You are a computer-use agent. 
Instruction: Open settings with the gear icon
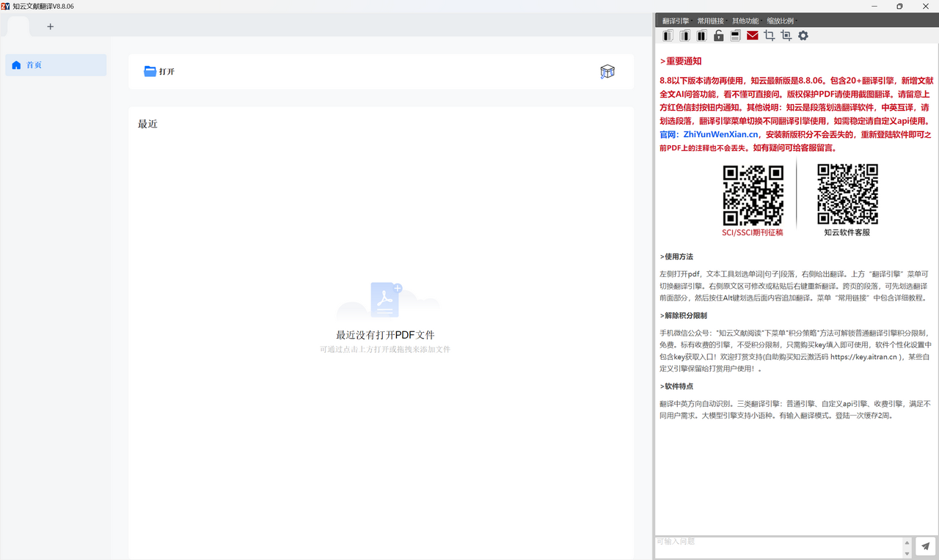click(x=803, y=36)
